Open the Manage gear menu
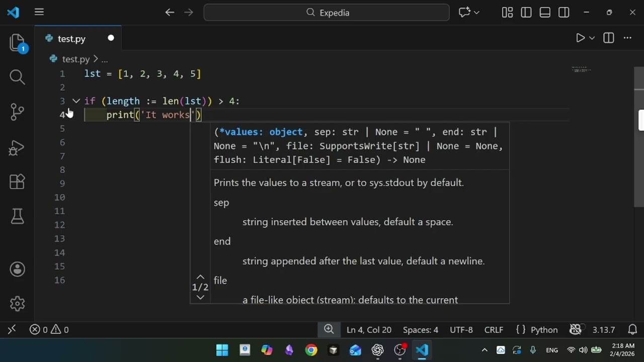 click(x=17, y=304)
